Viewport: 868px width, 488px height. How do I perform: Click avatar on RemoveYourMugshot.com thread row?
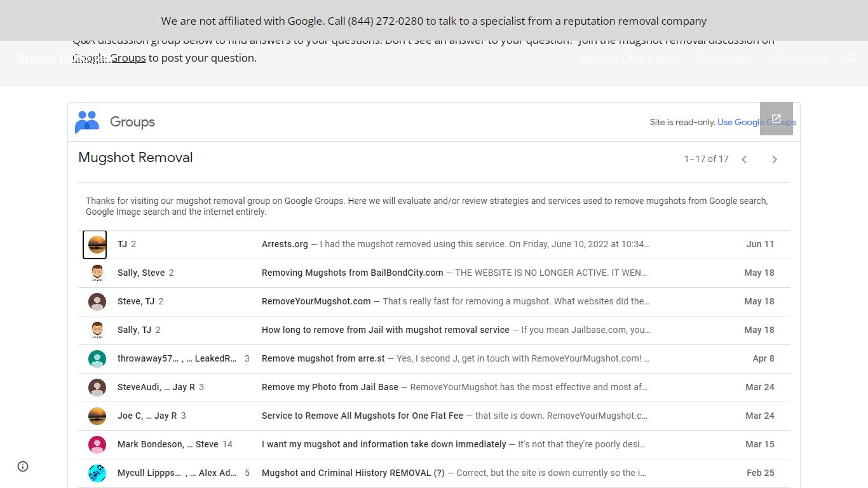[97, 301]
